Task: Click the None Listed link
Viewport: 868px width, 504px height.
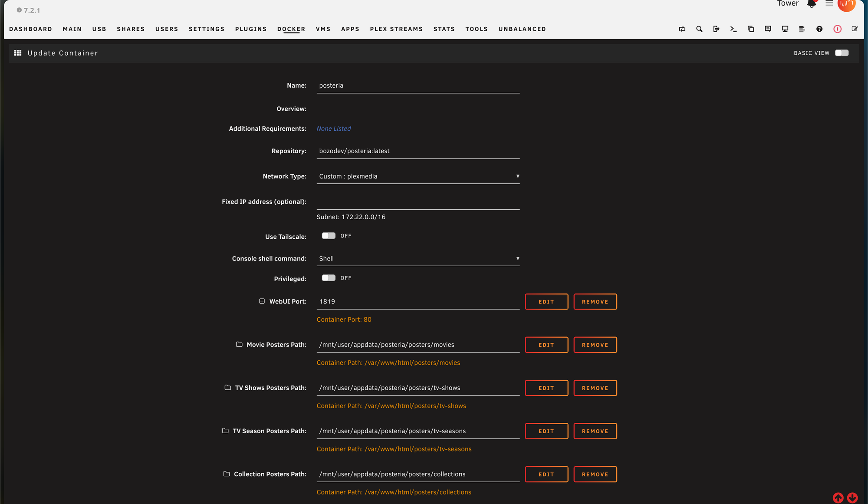Action: click(333, 128)
